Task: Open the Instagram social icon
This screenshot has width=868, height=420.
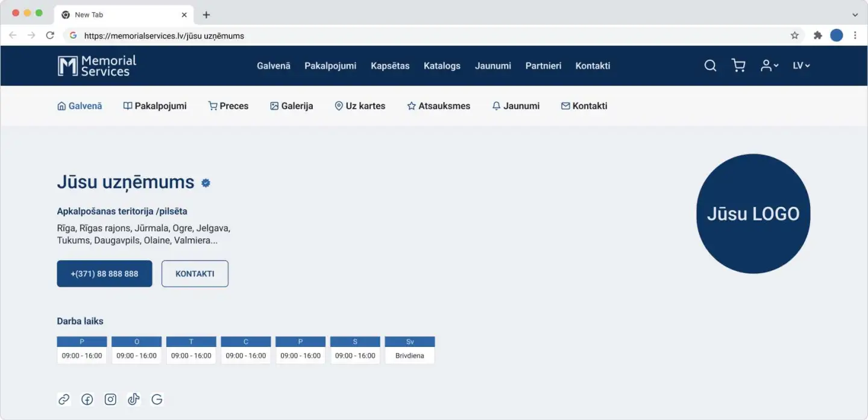Action: pos(110,399)
